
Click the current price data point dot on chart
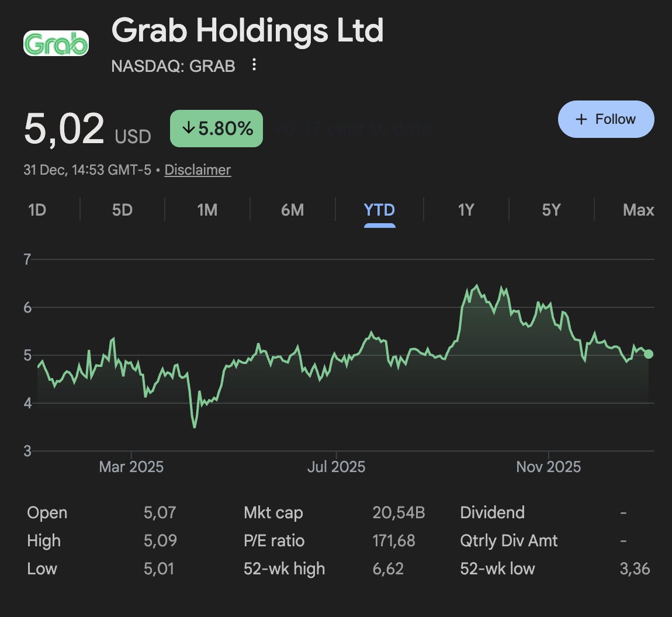[649, 353]
